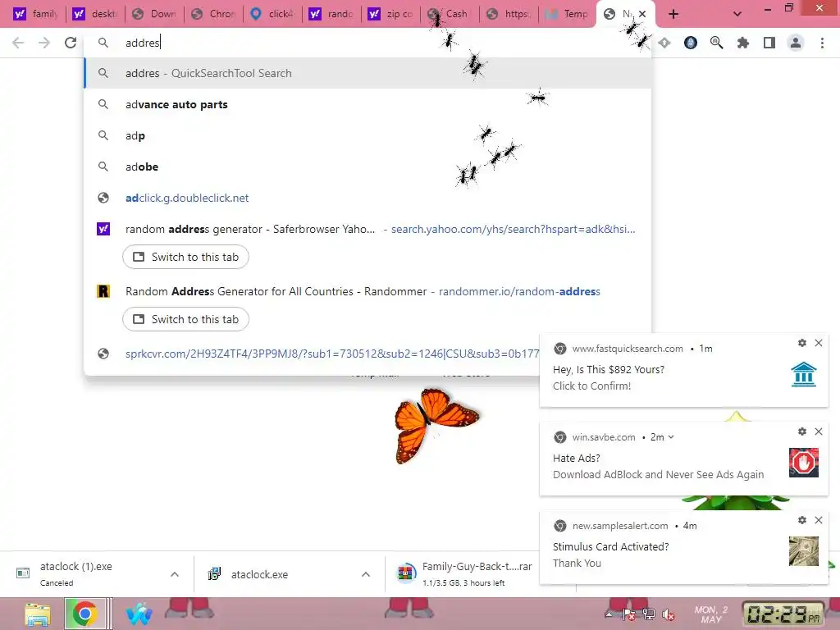
Task: Click the red stop-hand AdBlock image
Action: coord(804,463)
